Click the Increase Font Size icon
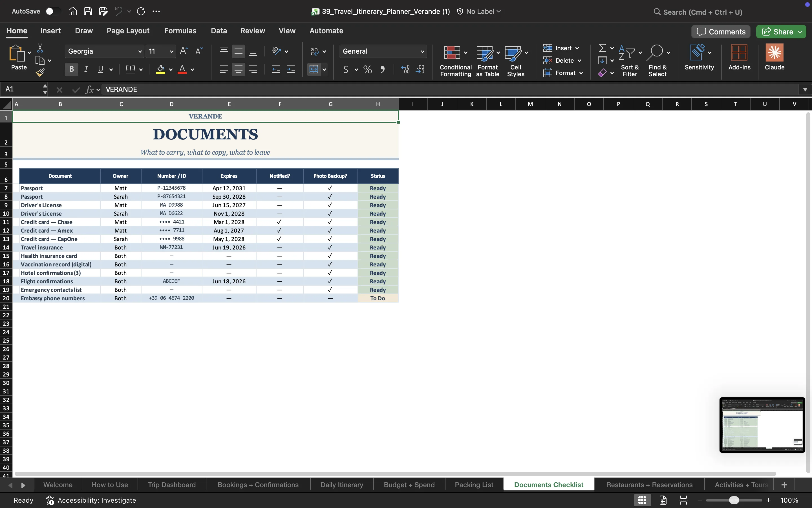This screenshot has width=812, height=508. tap(184, 51)
